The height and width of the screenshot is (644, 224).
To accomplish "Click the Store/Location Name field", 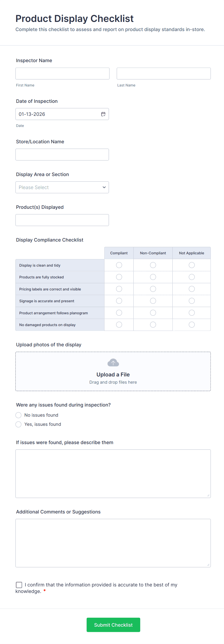I will click(x=62, y=155).
